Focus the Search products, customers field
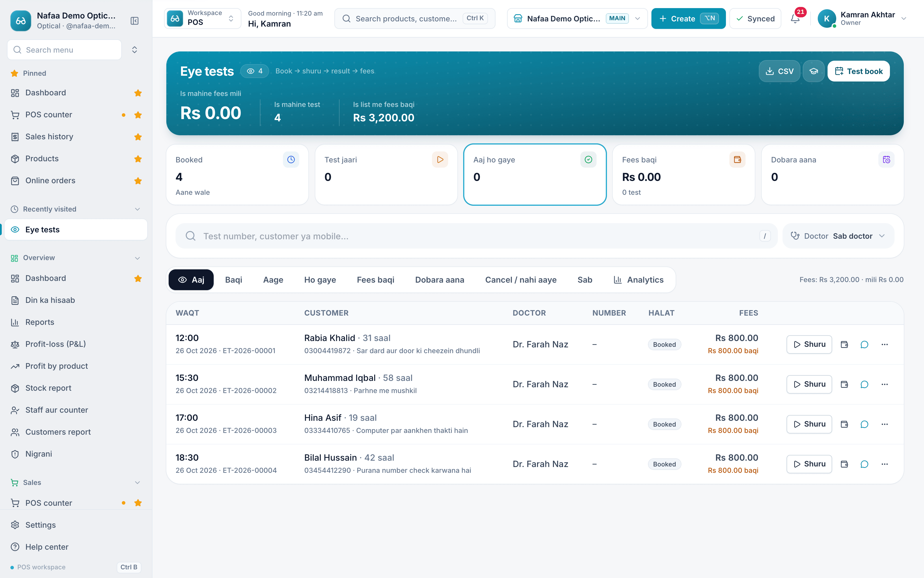 coord(415,18)
